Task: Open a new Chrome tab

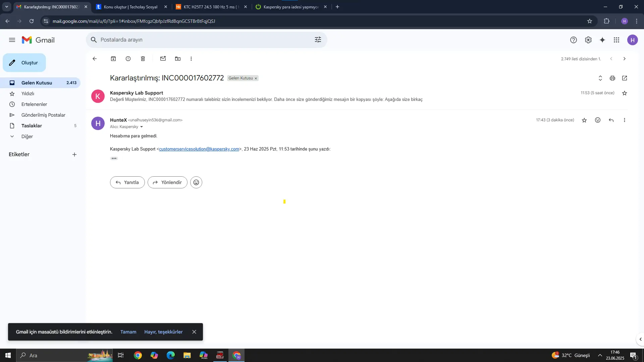Action: click(337, 7)
